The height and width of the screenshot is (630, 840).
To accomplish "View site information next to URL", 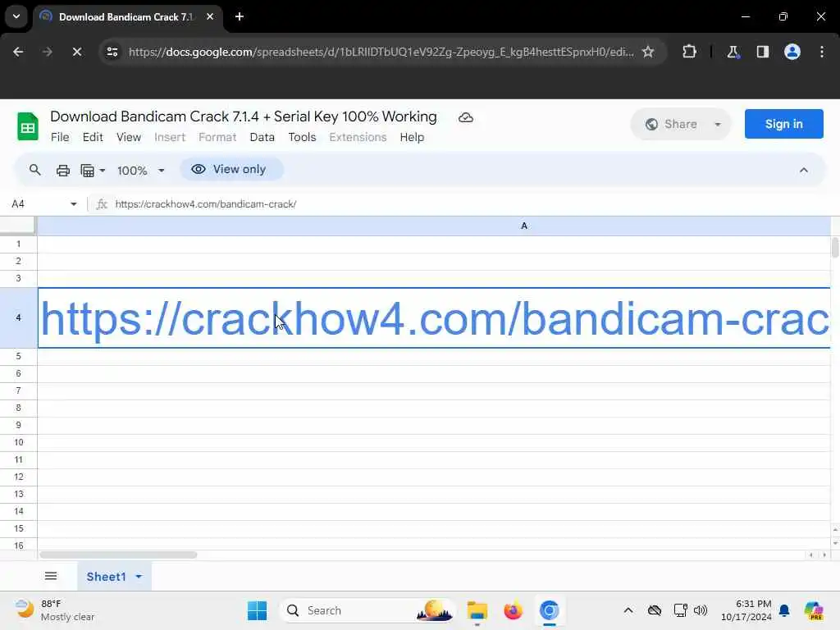I will coord(112,52).
